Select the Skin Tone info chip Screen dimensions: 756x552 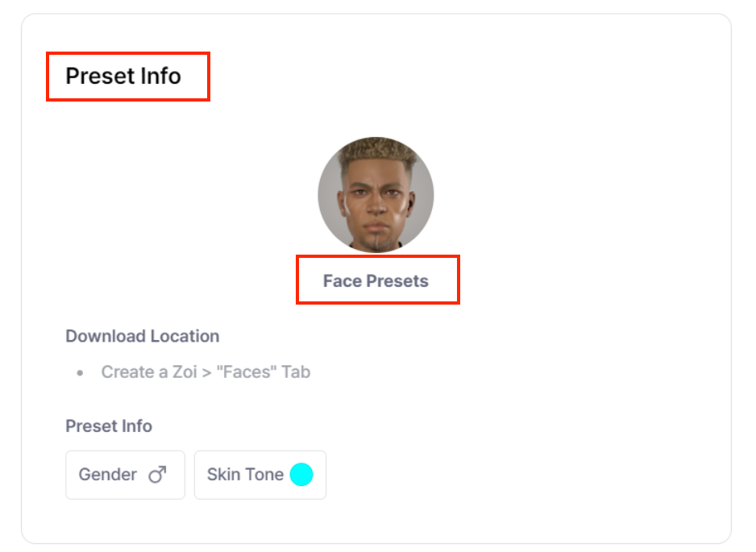point(260,475)
